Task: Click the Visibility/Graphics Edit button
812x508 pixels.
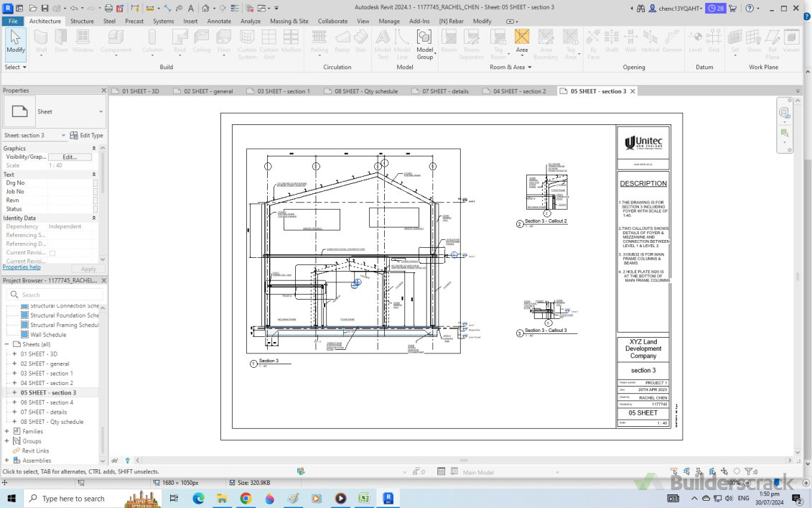Action: (x=70, y=157)
